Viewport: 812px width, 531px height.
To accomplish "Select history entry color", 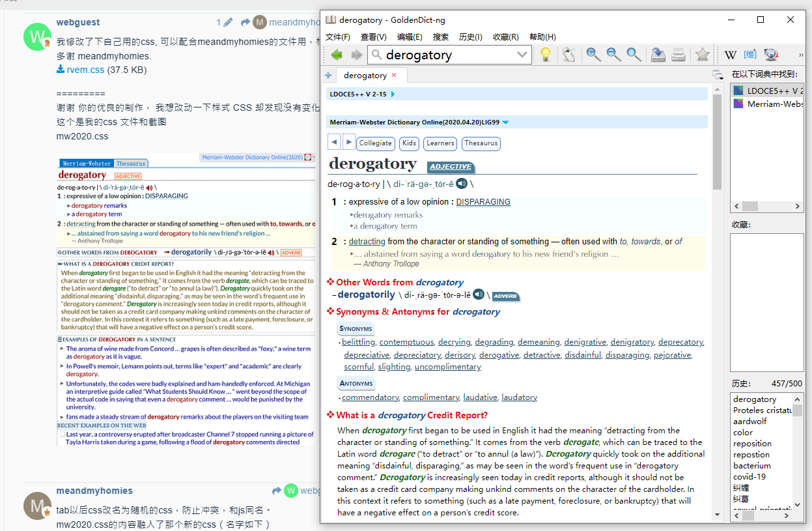I will point(743,433).
